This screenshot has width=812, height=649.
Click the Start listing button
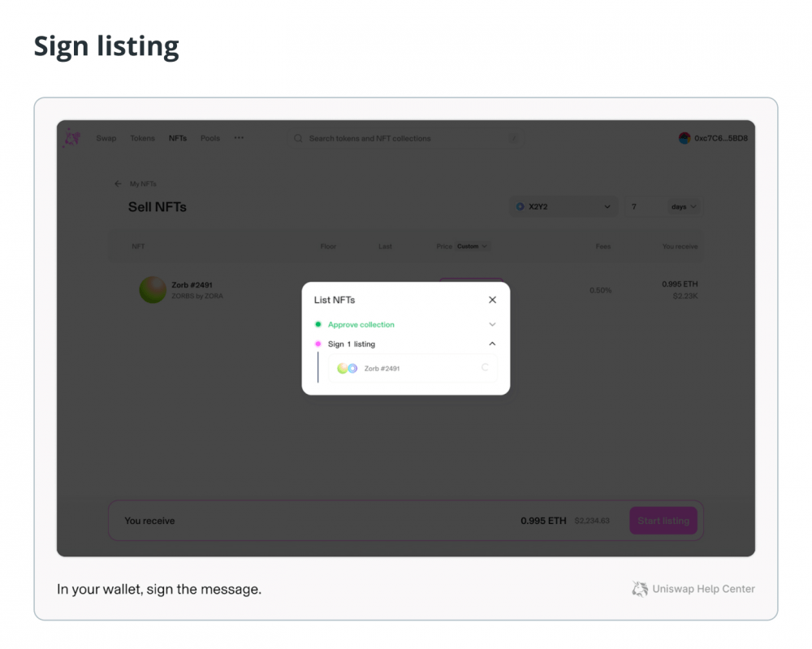[663, 521]
